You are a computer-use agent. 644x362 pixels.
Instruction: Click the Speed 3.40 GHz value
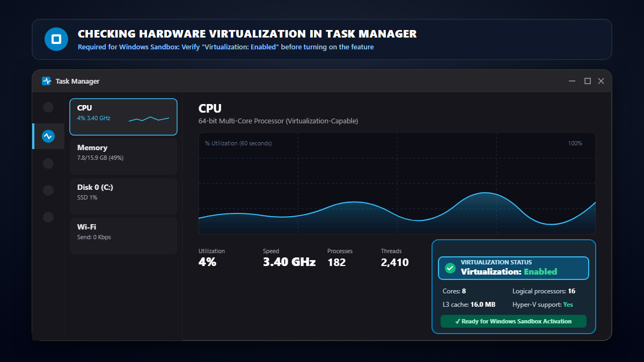pyautogui.click(x=289, y=262)
